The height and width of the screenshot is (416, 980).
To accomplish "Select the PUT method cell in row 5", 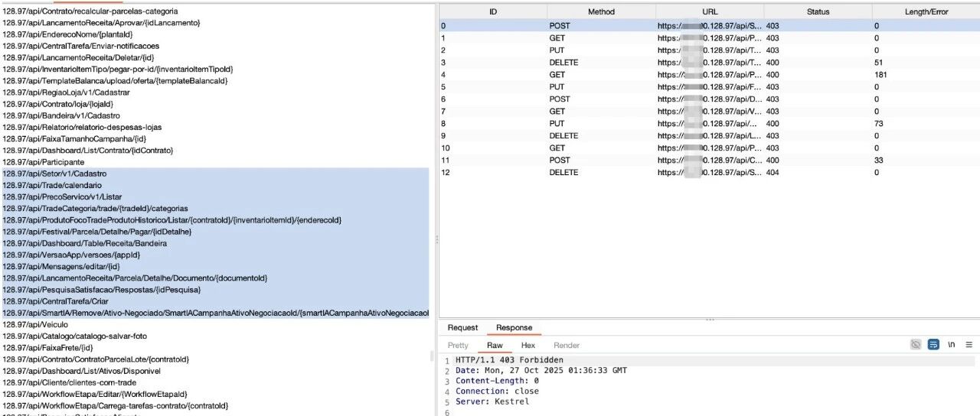I will click(x=557, y=86).
